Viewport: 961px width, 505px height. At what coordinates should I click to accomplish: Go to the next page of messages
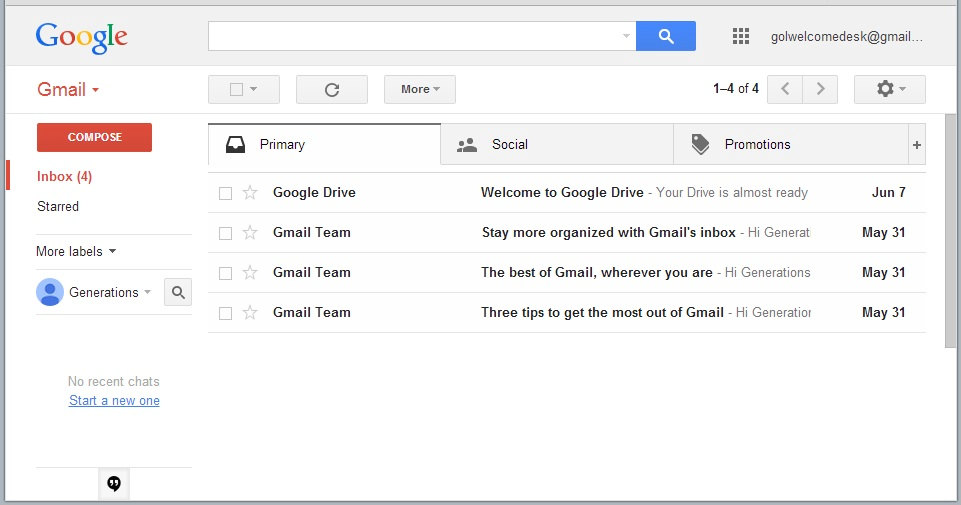pyautogui.click(x=820, y=89)
